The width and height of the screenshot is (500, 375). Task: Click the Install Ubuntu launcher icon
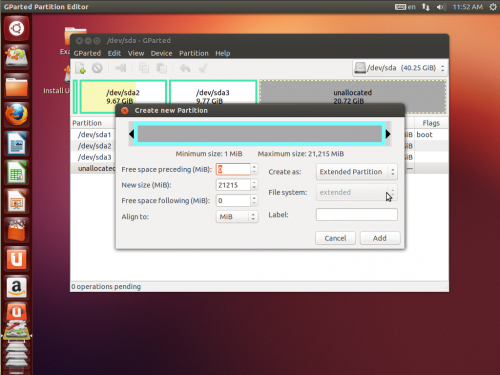coord(16,57)
